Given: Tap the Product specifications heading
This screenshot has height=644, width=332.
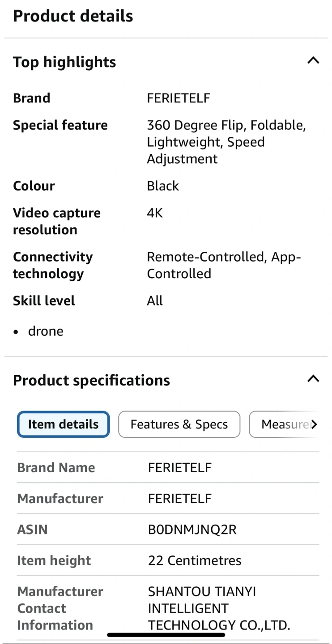Looking at the screenshot, I should coord(91,380).
